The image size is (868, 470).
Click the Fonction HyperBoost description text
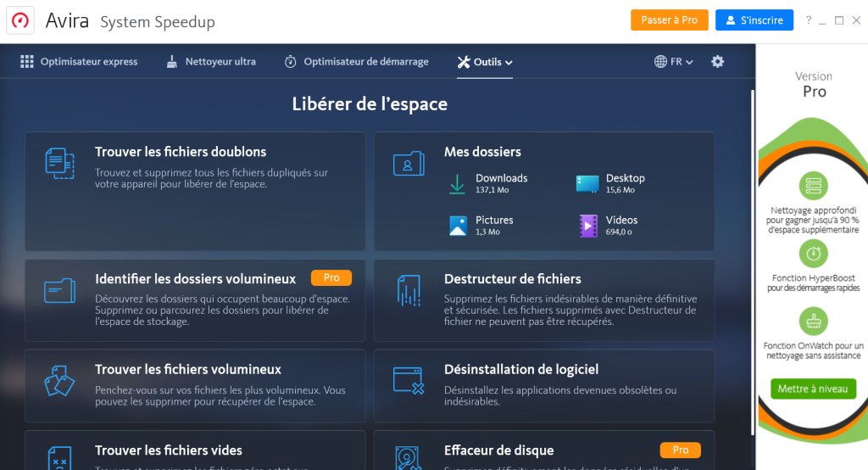point(813,283)
